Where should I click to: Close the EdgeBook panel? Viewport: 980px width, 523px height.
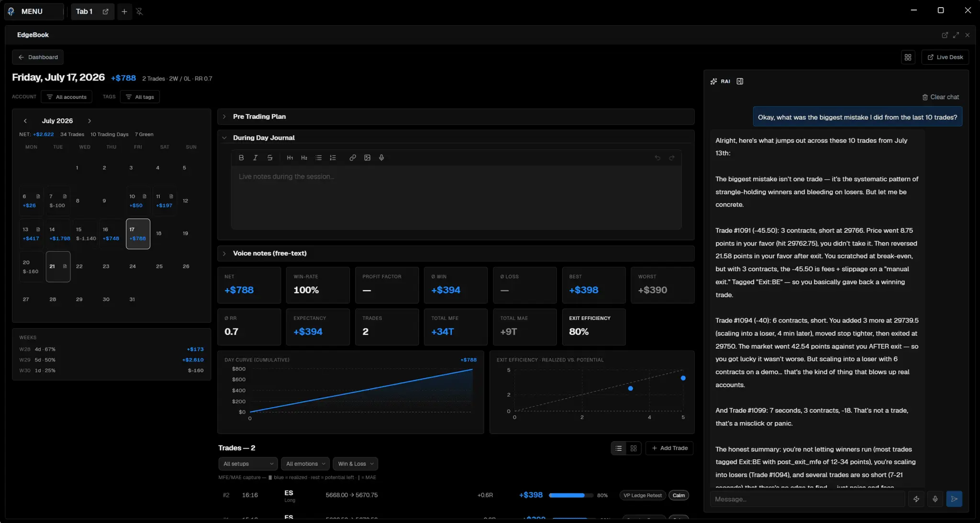click(968, 35)
